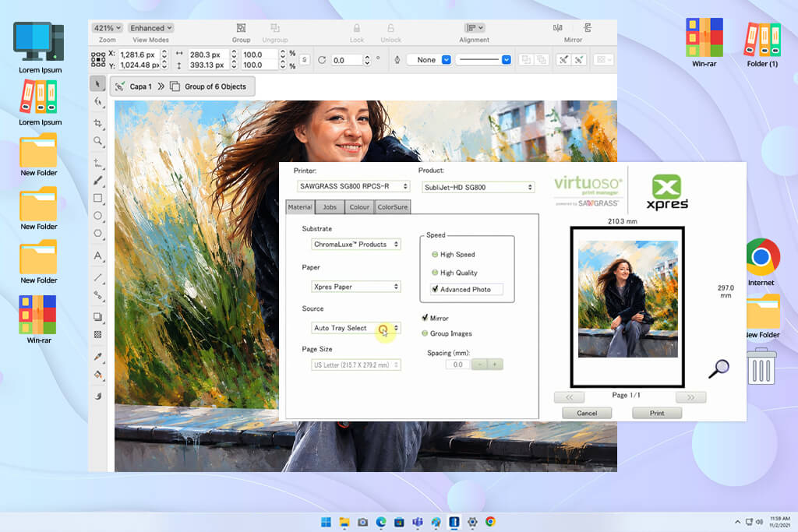Click the Ungroup icon
The width and height of the screenshot is (798, 532).
[x=275, y=28]
